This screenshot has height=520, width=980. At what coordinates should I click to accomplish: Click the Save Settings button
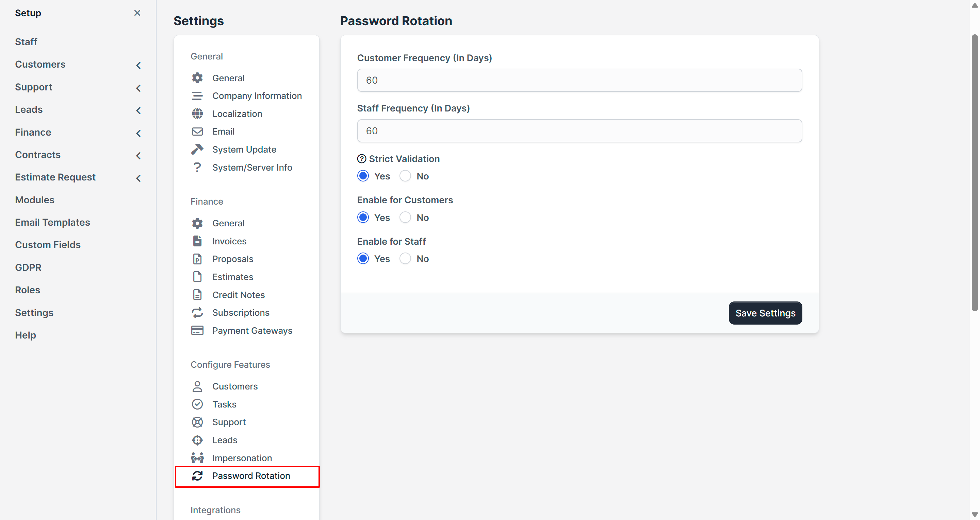(x=765, y=313)
